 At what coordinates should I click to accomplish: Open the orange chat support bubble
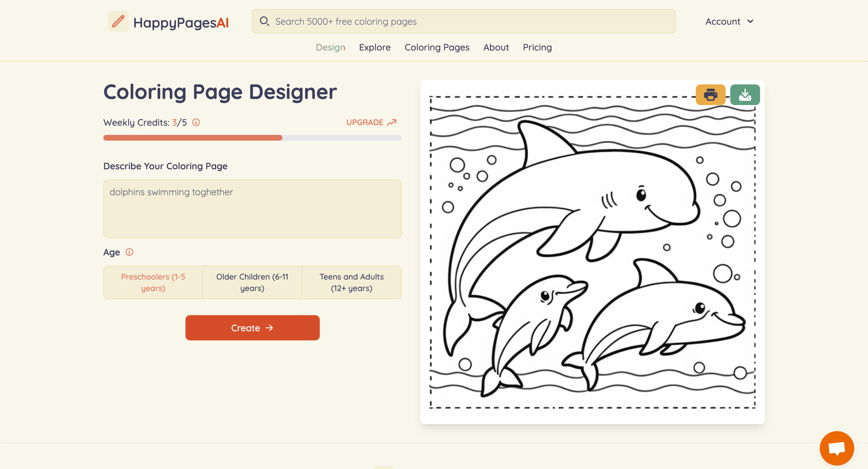tap(836, 448)
